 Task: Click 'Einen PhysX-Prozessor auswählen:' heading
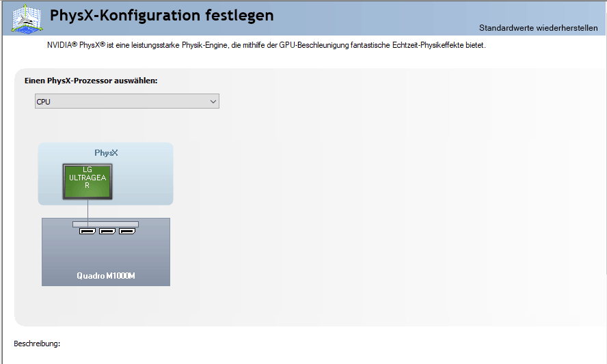click(x=91, y=81)
